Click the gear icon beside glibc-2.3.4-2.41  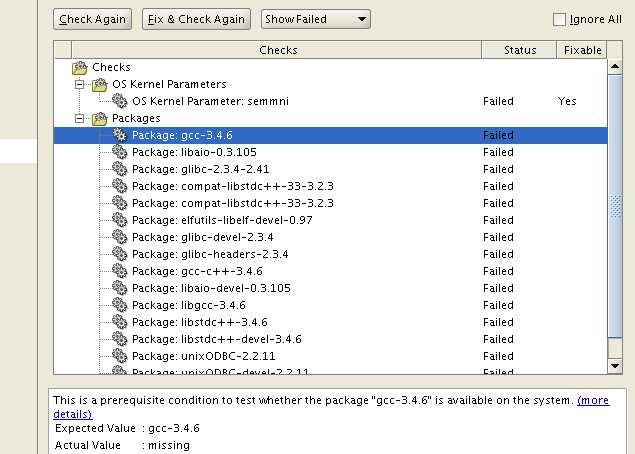[120, 170]
